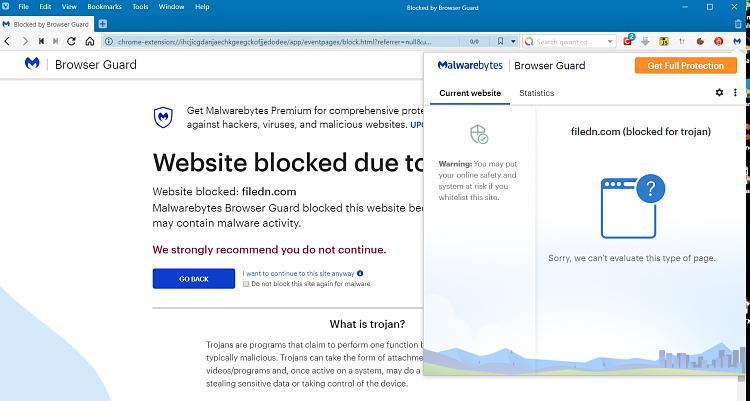Viewport: 750px width, 401px height.
Task: Select the Blocked by Browser Guard tab
Action: [47, 24]
